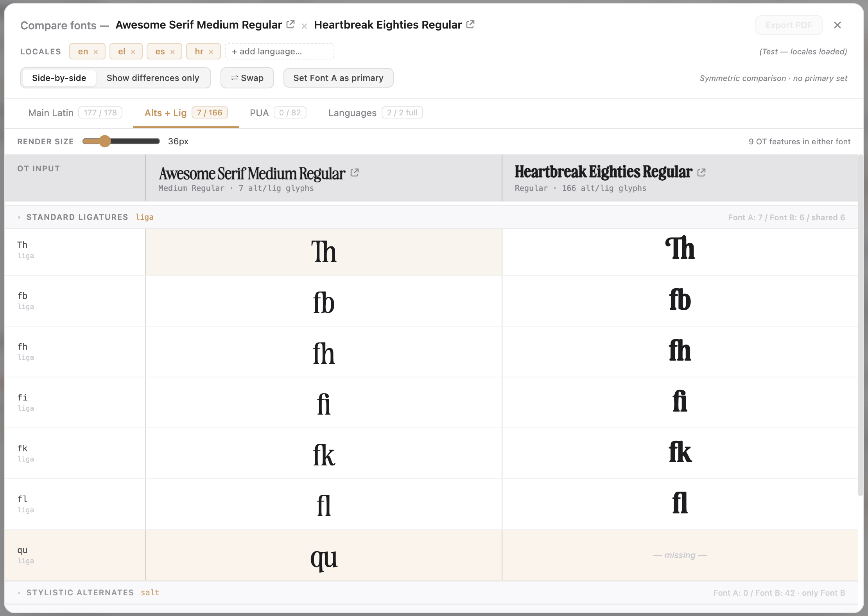Image resolution: width=868 pixels, height=616 pixels.
Task: Click the 'Font A: 7 / Font B: 6 / shared 6' summary
Action: click(x=786, y=217)
